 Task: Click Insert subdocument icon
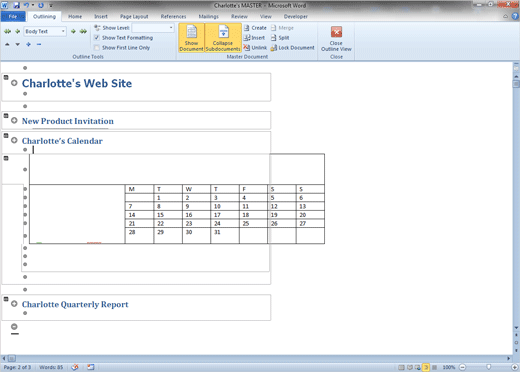(x=246, y=38)
